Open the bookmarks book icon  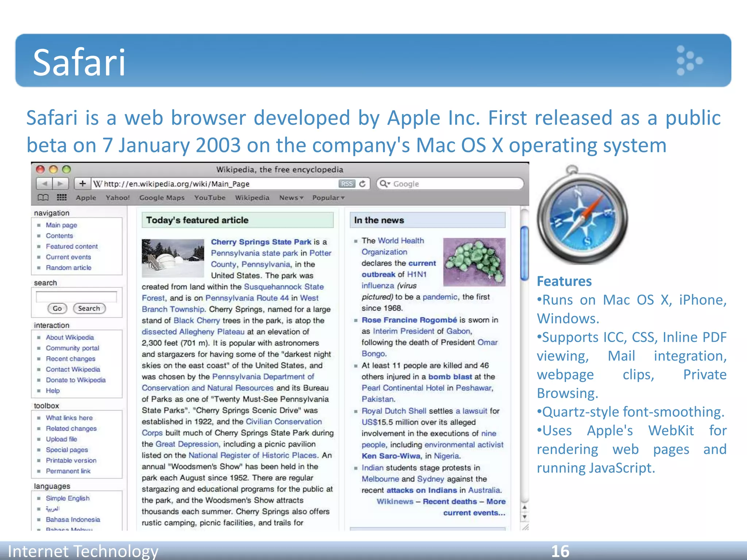click(x=43, y=198)
